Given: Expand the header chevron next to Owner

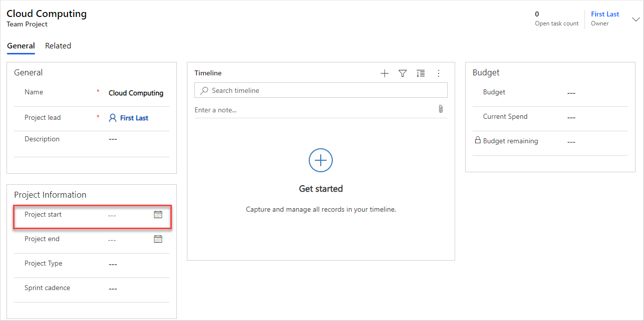Looking at the screenshot, I should [x=636, y=19].
